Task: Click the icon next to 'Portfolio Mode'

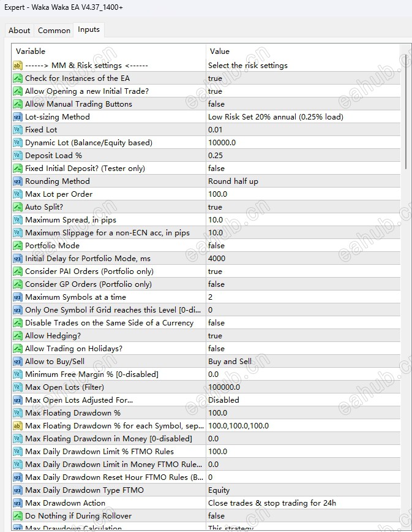Action: (18, 246)
